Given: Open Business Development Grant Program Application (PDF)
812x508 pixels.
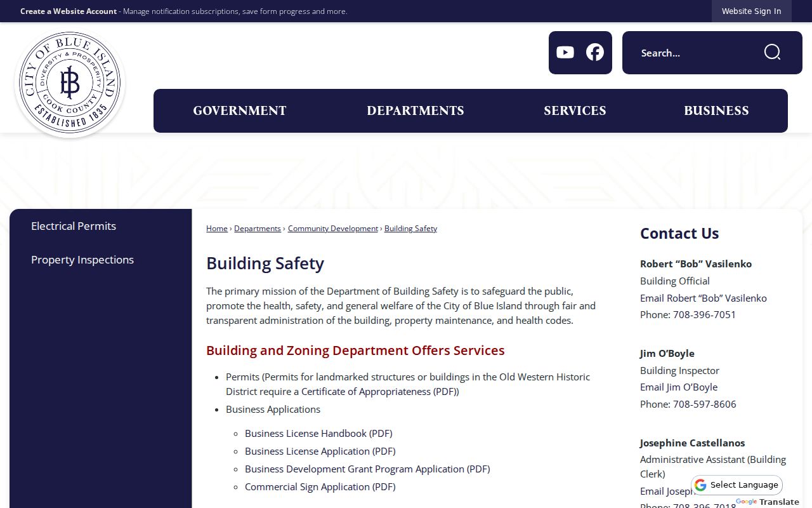Looking at the screenshot, I should 367,469.
